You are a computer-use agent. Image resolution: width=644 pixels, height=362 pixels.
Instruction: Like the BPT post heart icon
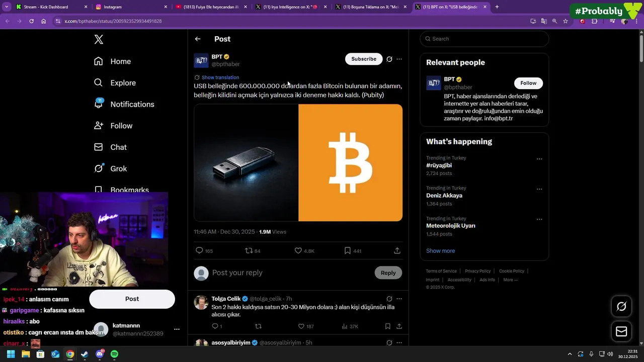coord(298,250)
